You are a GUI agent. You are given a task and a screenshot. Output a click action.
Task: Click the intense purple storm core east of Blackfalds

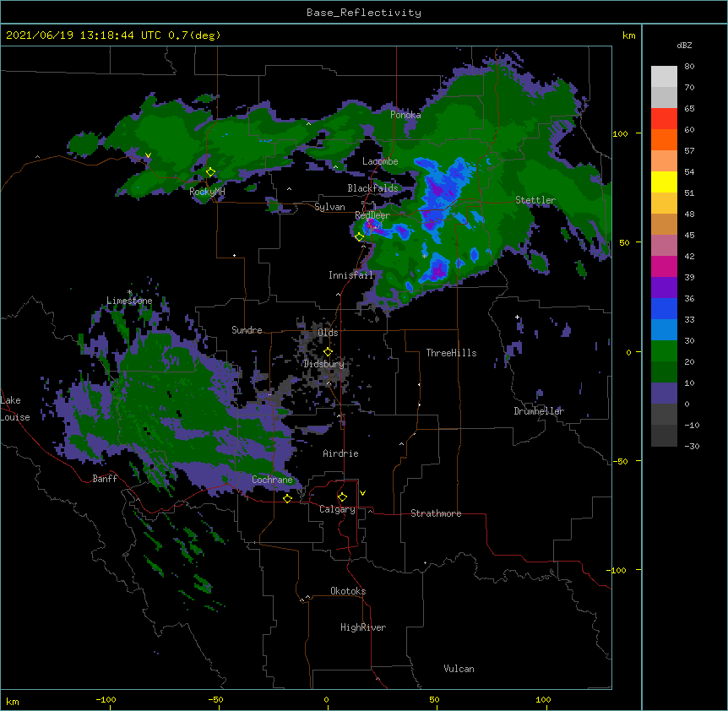[x=437, y=190]
